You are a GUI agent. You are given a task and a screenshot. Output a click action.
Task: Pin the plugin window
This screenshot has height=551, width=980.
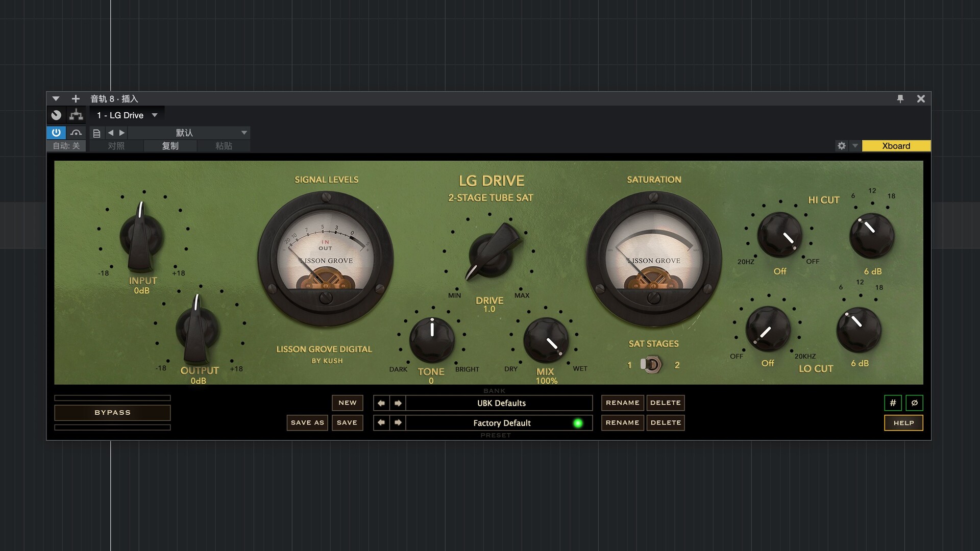900,98
